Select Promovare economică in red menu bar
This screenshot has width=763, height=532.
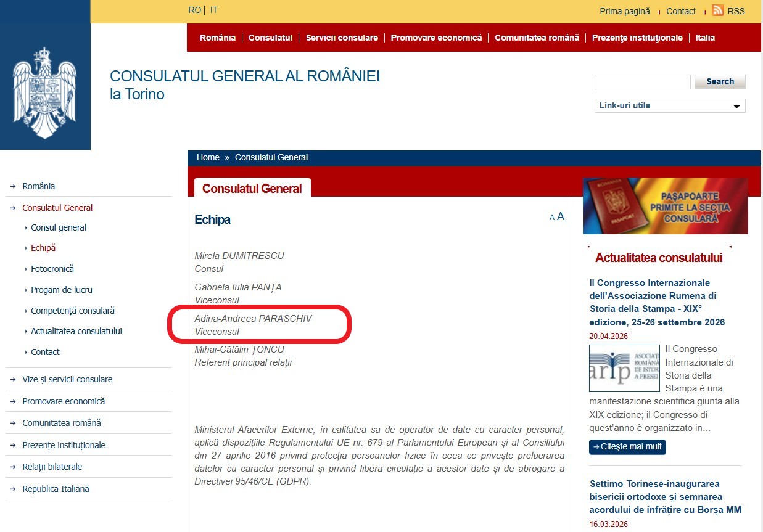coord(436,38)
